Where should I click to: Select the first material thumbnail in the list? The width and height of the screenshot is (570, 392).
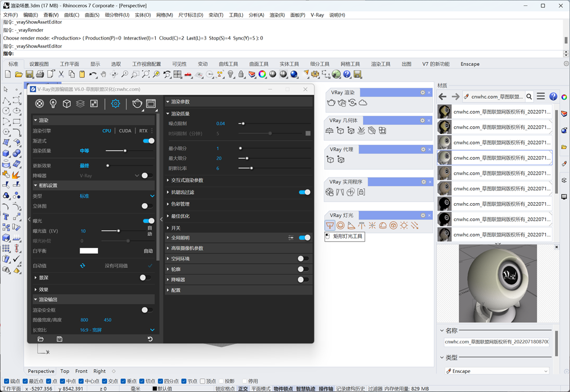[444, 111]
